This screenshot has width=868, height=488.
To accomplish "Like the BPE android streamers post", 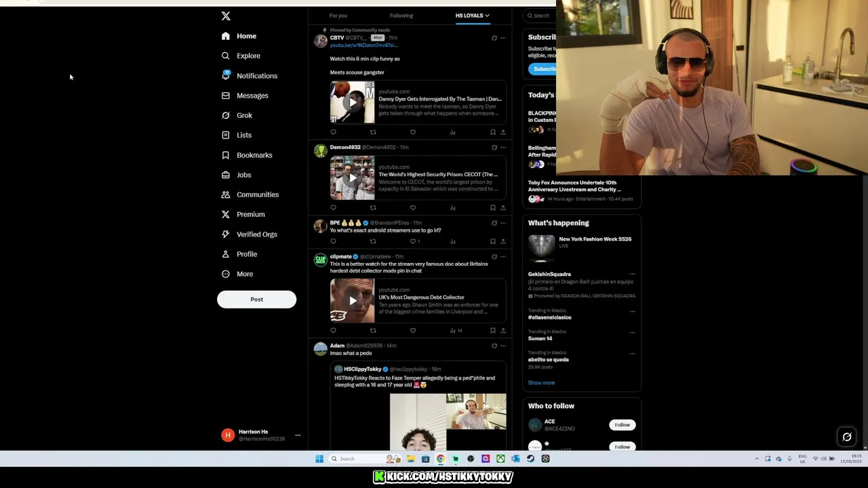I will tap(413, 241).
